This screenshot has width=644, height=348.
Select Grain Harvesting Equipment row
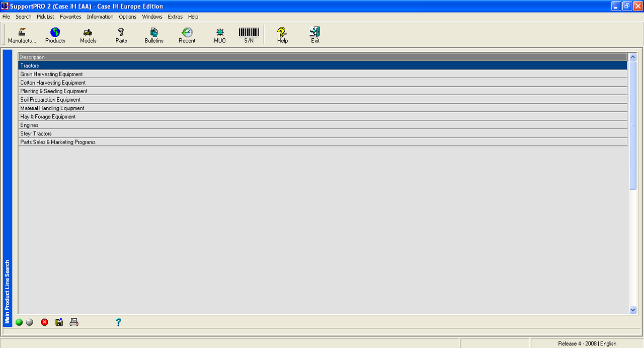(323, 74)
